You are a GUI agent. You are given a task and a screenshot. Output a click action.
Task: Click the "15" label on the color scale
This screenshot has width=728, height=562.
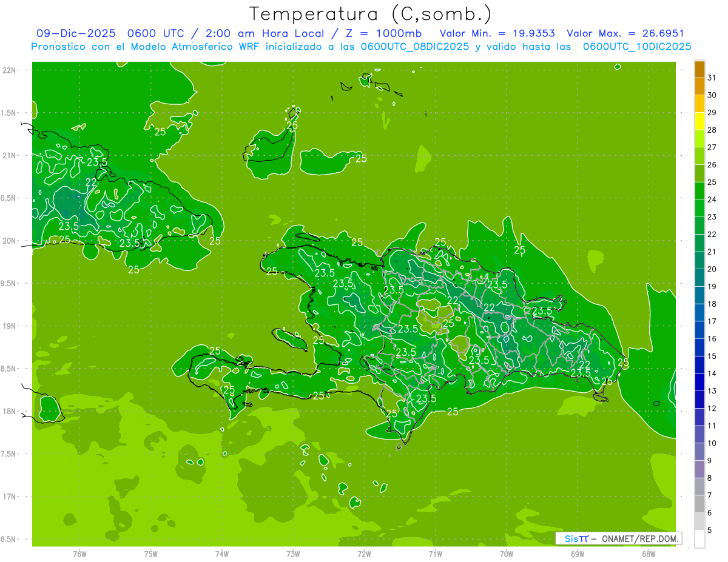click(x=712, y=356)
